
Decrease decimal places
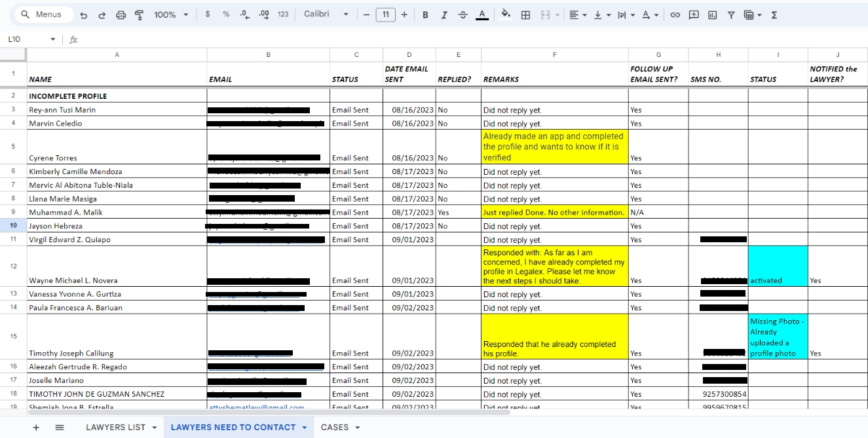coord(244,14)
